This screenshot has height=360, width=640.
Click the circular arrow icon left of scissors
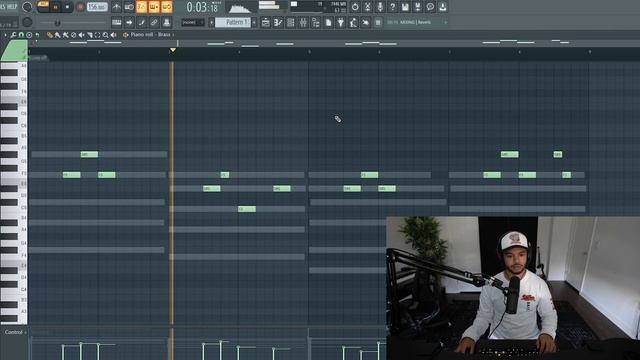click(x=355, y=7)
